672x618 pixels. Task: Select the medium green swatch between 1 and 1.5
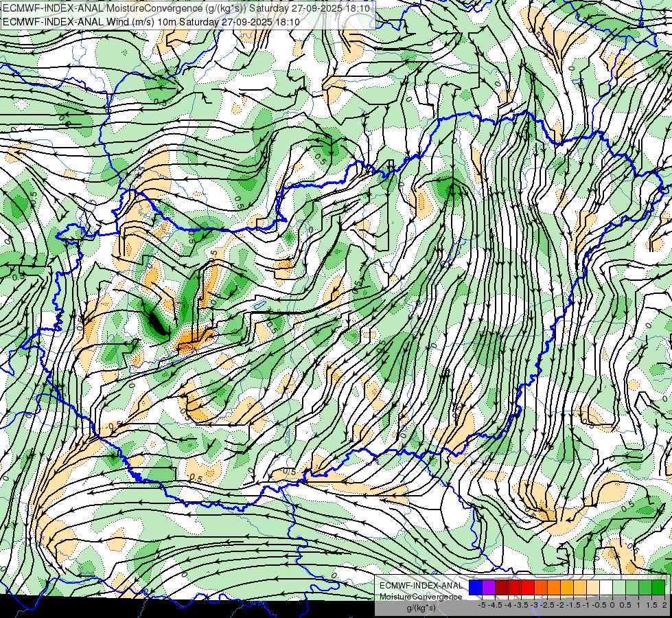(645, 587)
